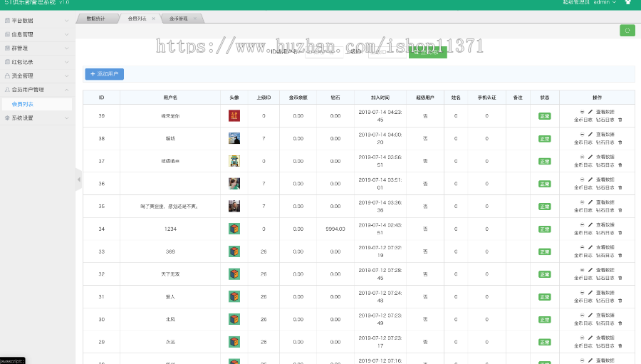The width and height of the screenshot is (641, 364).
Task: Click the avatar thumbnail of user ID 38
Action: 234,138
